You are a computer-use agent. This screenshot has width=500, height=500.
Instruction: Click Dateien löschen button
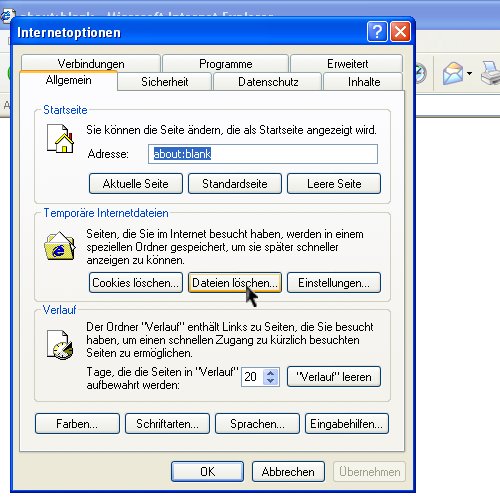tap(235, 283)
